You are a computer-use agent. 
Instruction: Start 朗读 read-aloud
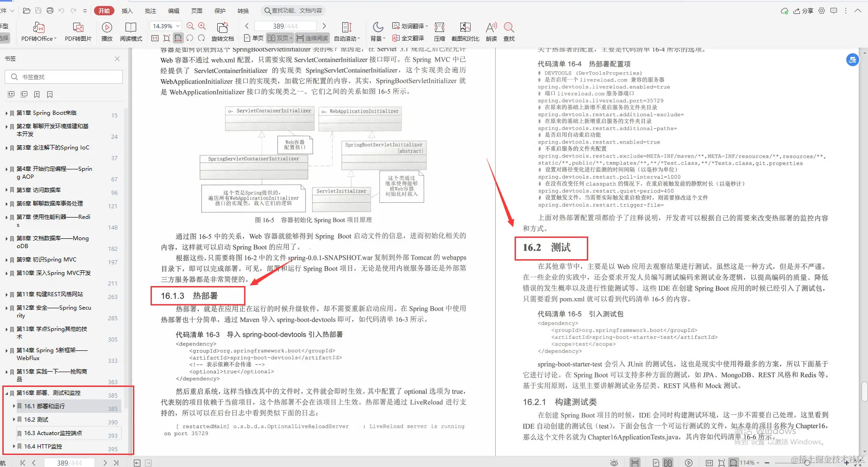tap(491, 31)
